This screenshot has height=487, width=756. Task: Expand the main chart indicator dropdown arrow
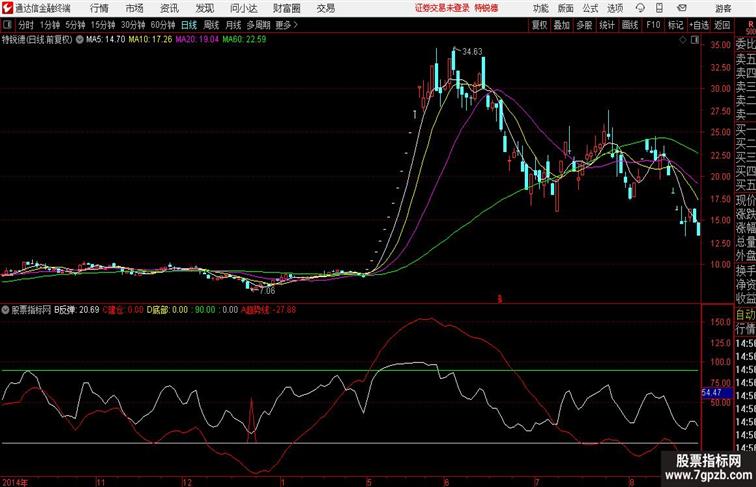click(x=79, y=40)
